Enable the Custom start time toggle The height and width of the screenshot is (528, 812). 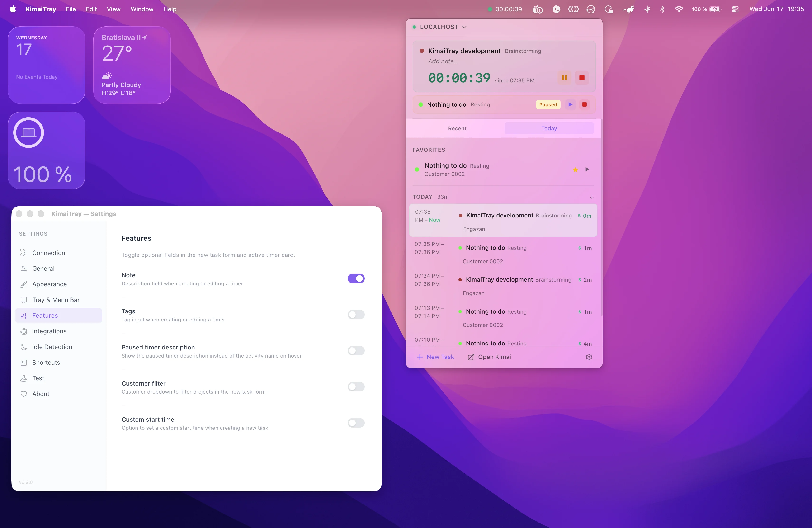[356, 423]
